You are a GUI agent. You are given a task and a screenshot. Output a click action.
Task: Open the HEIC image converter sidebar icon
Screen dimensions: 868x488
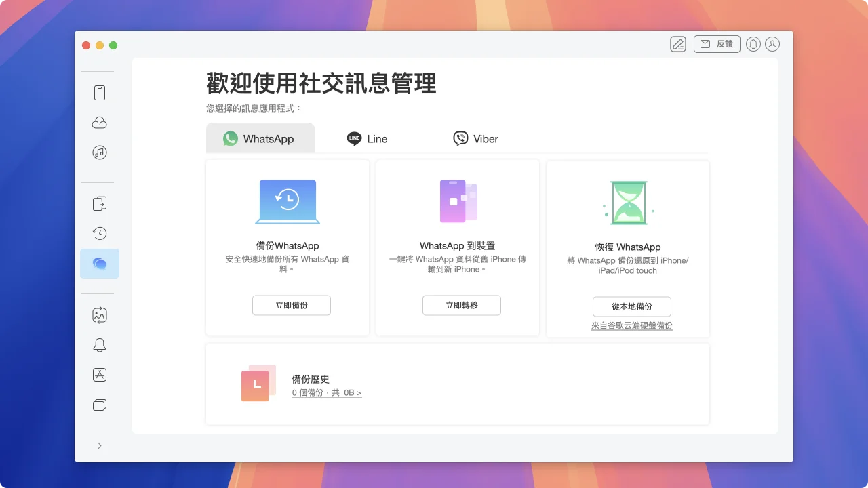pyautogui.click(x=100, y=315)
